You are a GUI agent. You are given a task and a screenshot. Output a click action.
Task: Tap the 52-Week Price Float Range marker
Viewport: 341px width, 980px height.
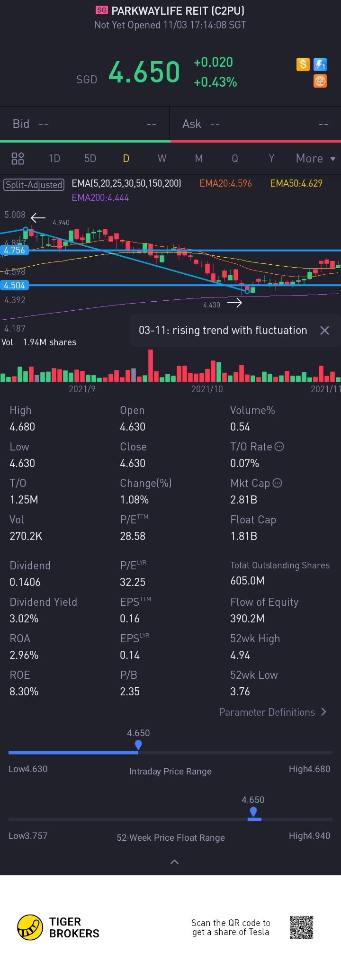pos(253,812)
